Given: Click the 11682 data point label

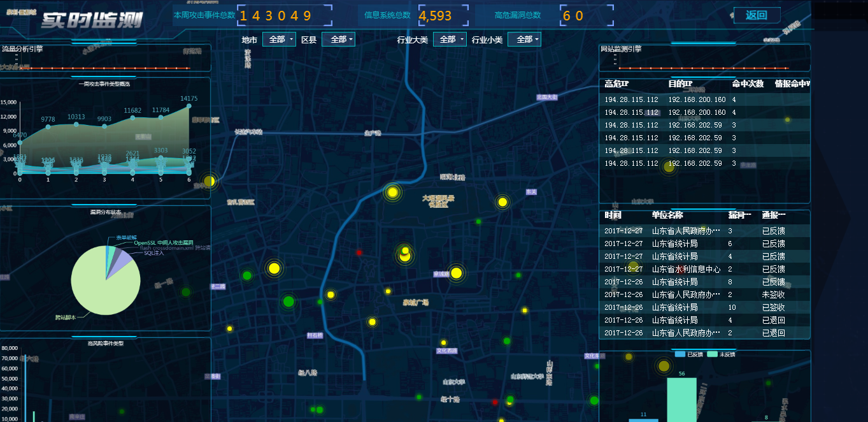Looking at the screenshot, I should pyautogui.click(x=132, y=110).
